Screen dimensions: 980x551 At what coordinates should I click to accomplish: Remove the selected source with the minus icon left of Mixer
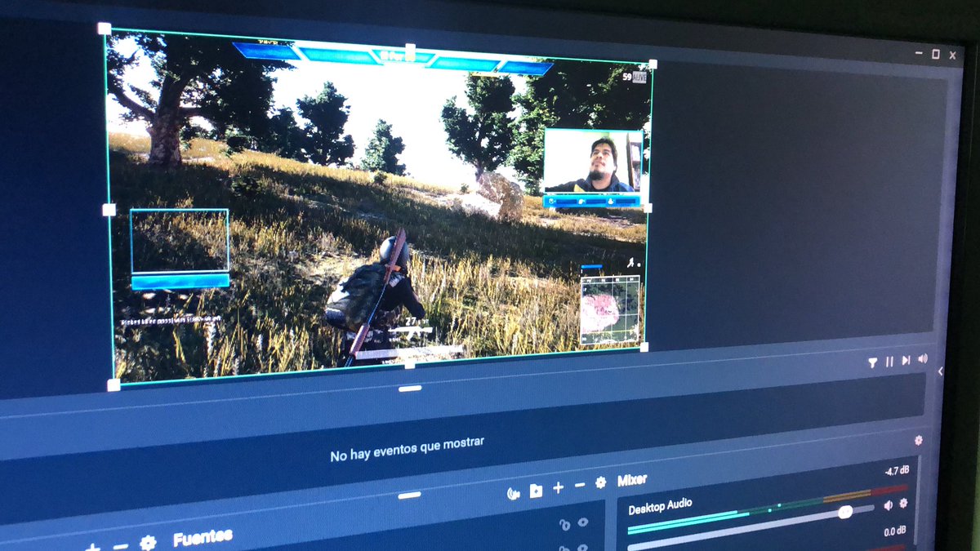580,486
